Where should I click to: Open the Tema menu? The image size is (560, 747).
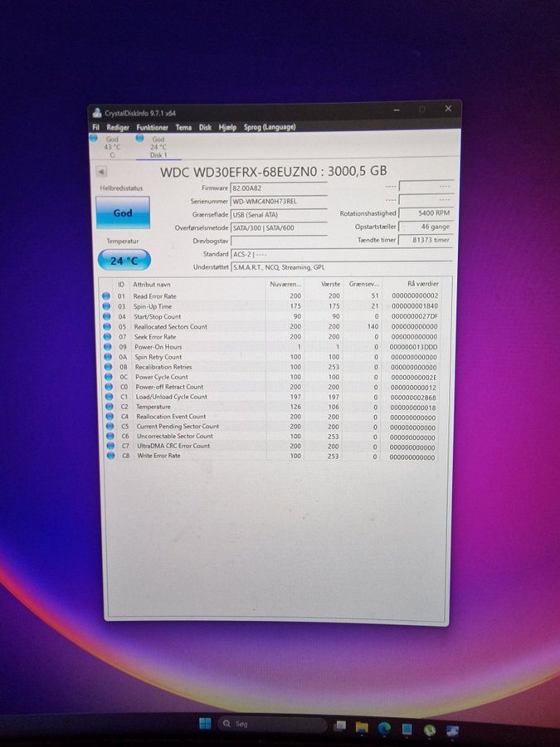[183, 128]
